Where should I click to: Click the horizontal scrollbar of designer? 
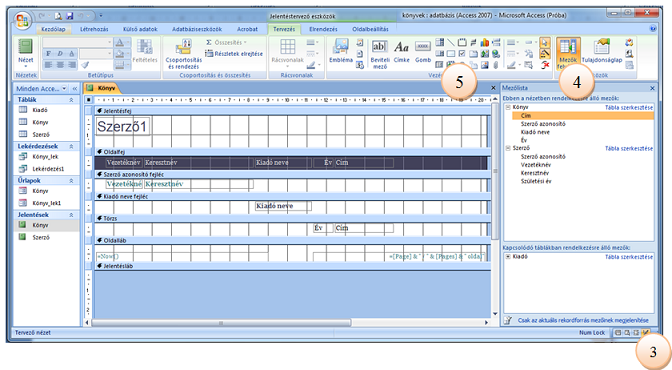tap(221, 322)
